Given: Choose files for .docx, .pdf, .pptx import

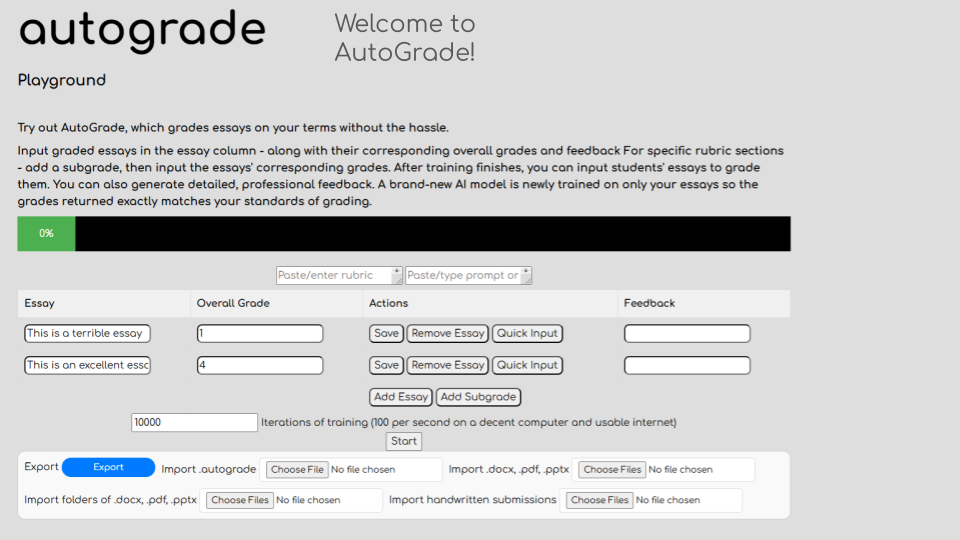Looking at the screenshot, I should (612, 470).
